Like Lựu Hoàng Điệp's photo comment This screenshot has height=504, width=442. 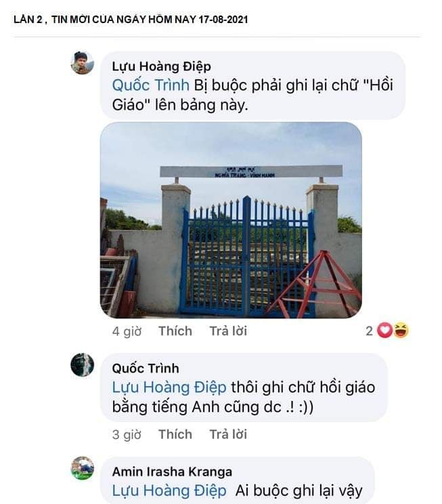pyautogui.click(x=175, y=331)
